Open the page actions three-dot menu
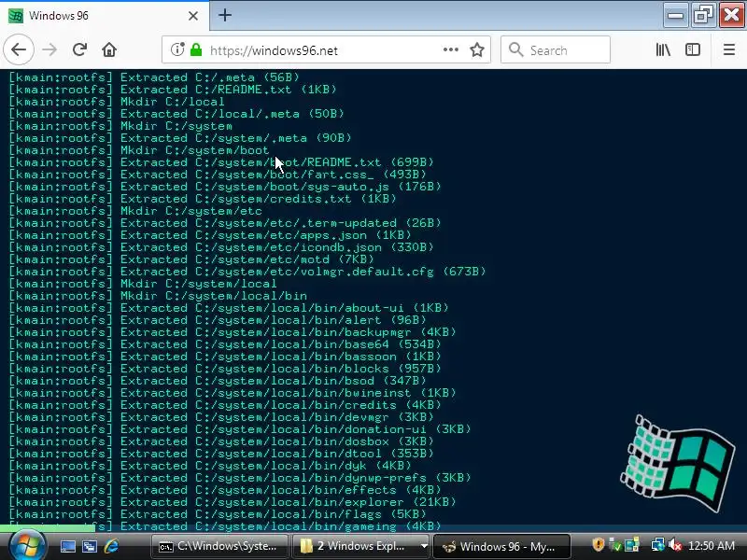The image size is (747, 560). point(451,49)
